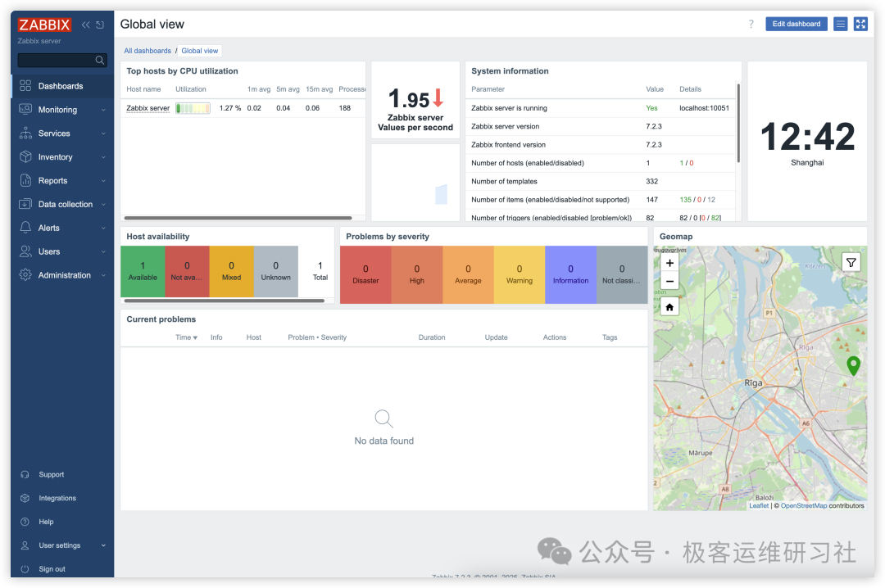The width and height of the screenshot is (885, 588).
Task: Zoom in on the Geomap
Action: (x=669, y=263)
